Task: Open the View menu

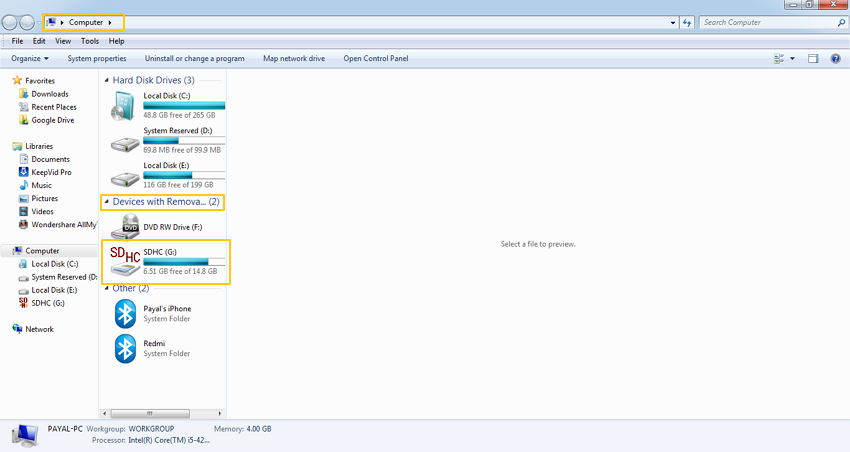Action: click(63, 41)
